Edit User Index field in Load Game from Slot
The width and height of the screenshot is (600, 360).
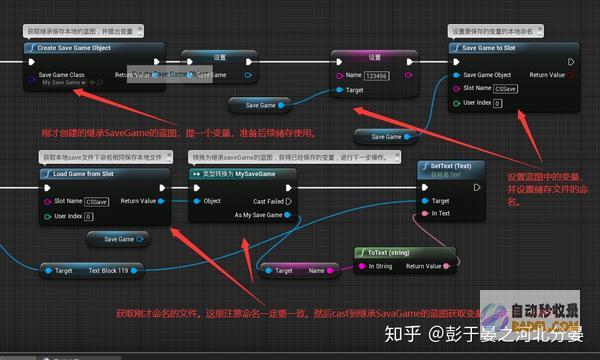coord(88,217)
